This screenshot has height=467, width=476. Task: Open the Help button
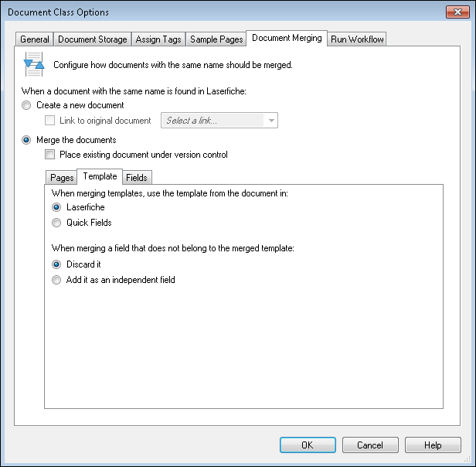[433, 445]
